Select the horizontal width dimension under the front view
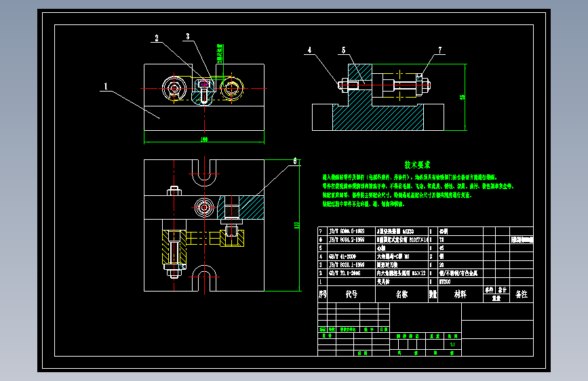This screenshot has width=588, height=381. pos(204,140)
